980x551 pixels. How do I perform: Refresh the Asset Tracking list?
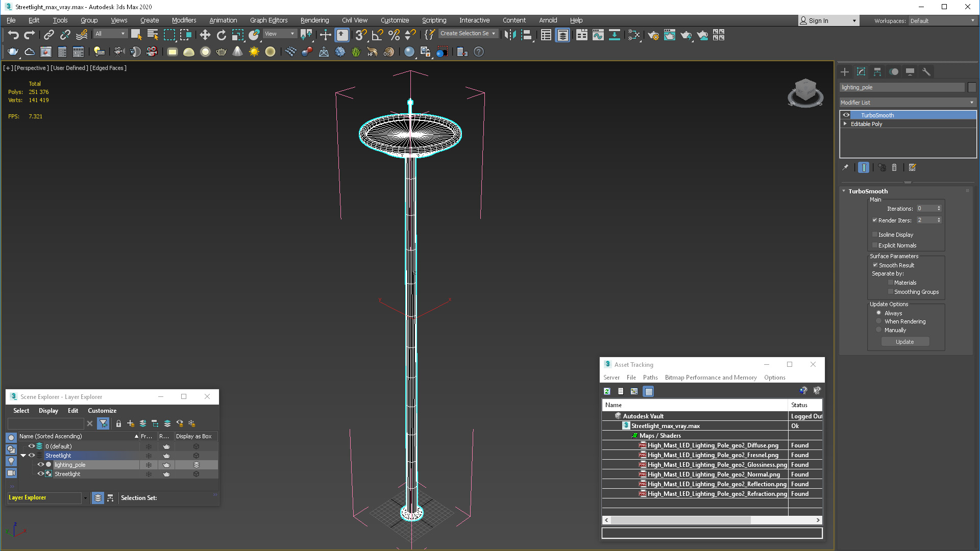click(x=607, y=391)
